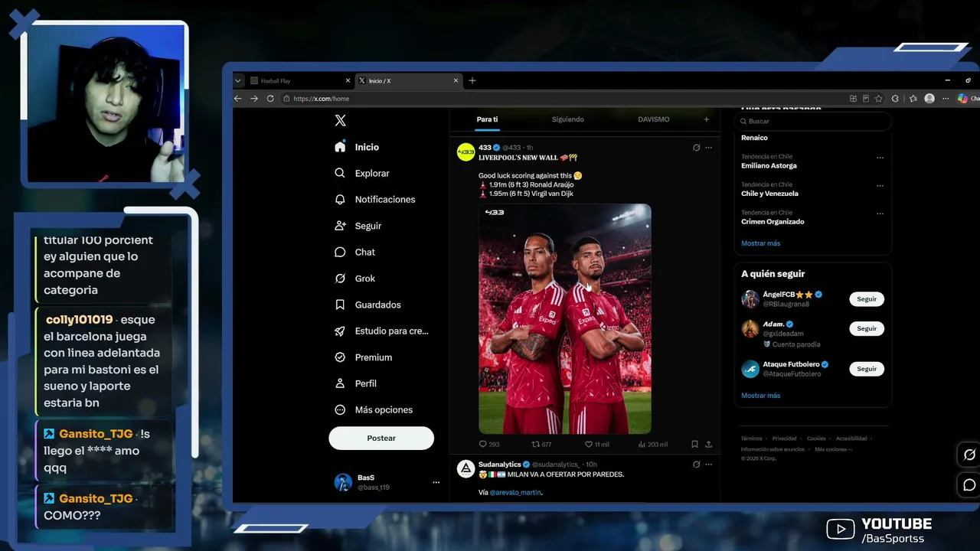Favorite this page with the star icon

879,99
